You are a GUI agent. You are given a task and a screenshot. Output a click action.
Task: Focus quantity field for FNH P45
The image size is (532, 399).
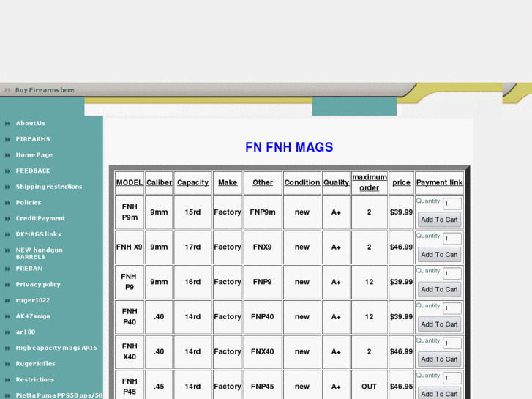pyautogui.click(x=452, y=379)
